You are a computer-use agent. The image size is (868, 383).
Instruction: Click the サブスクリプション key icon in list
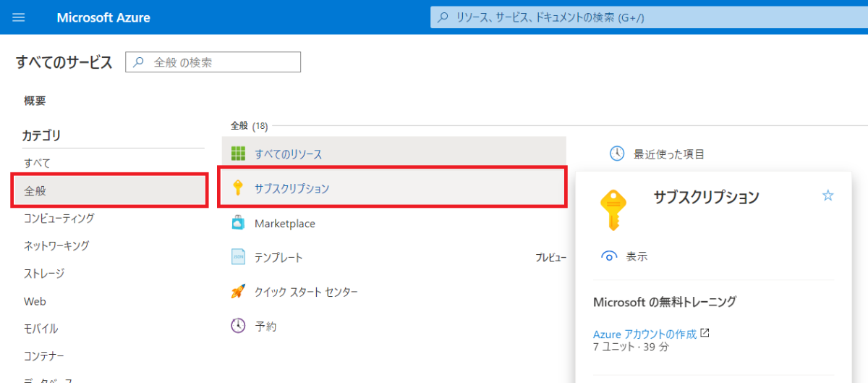[237, 188]
